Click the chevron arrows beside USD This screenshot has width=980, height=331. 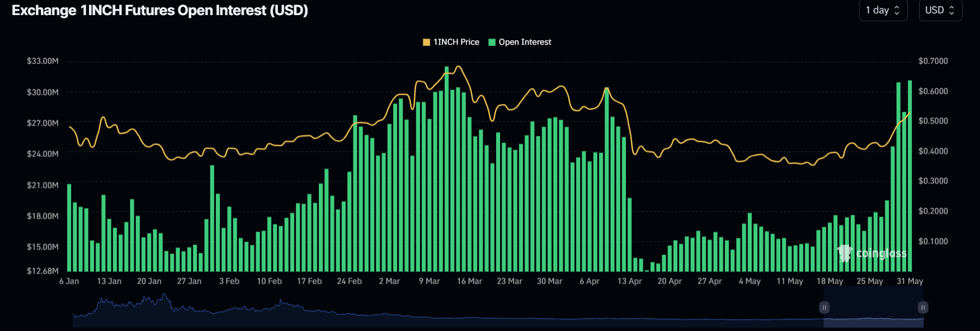(951, 11)
